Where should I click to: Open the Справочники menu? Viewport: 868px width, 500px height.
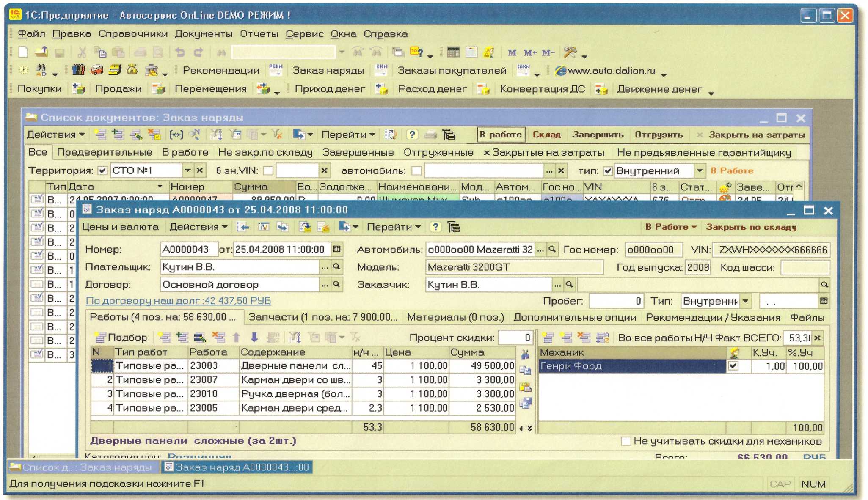click(133, 34)
